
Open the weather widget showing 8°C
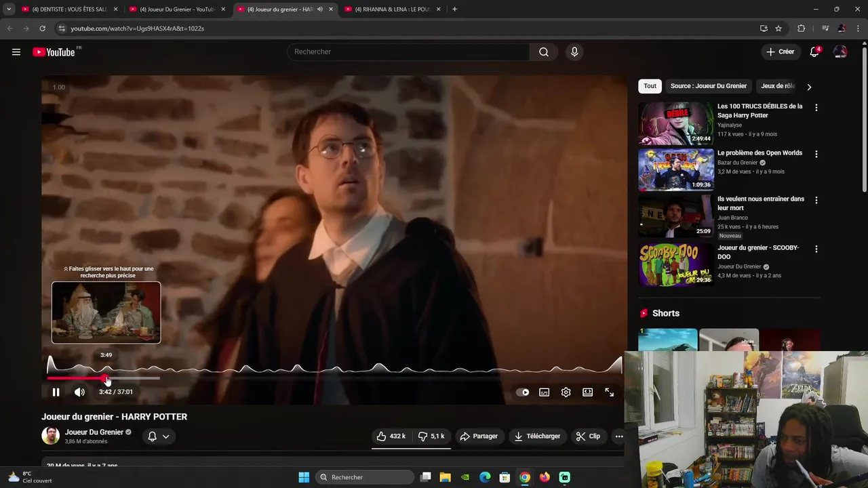click(x=30, y=477)
